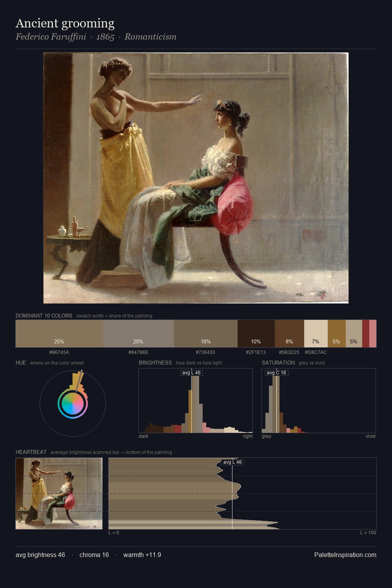Click 'avg L 46' label in heartbeat chart
Viewport: 392px width, 588px height.
pos(232,462)
